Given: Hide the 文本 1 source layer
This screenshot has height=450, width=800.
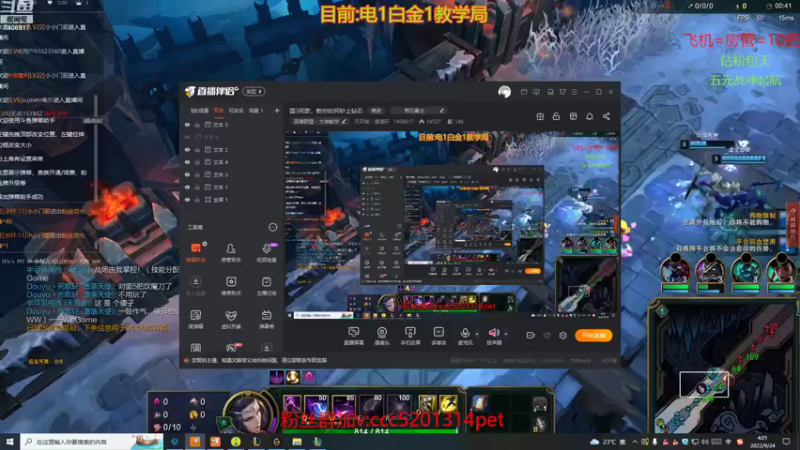Looking at the screenshot, I should tap(187, 187).
